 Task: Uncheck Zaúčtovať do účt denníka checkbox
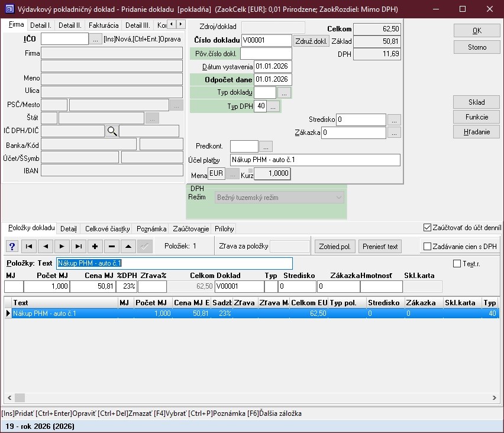pos(428,228)
